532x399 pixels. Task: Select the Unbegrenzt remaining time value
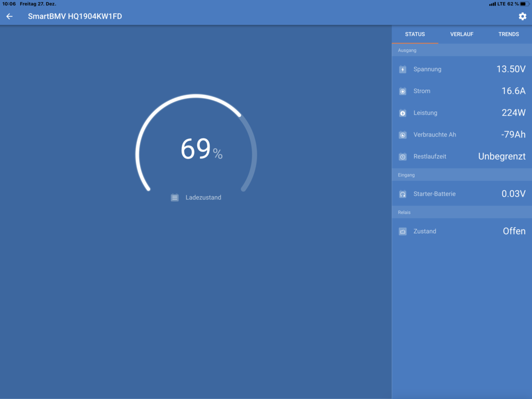pyautogui.click(x=502, y=156)
